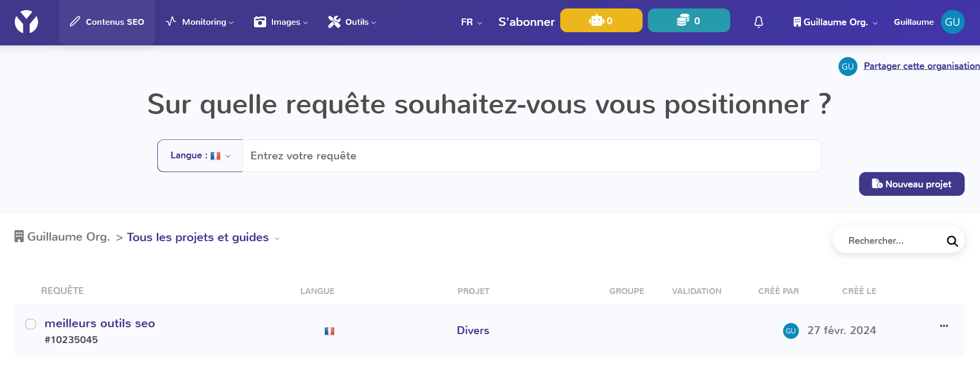Click the GU avatar beside Partager link

[x=848, y=67]
